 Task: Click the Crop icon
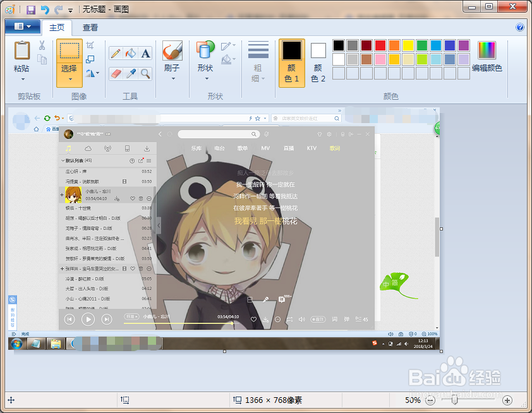pos(90,45)
